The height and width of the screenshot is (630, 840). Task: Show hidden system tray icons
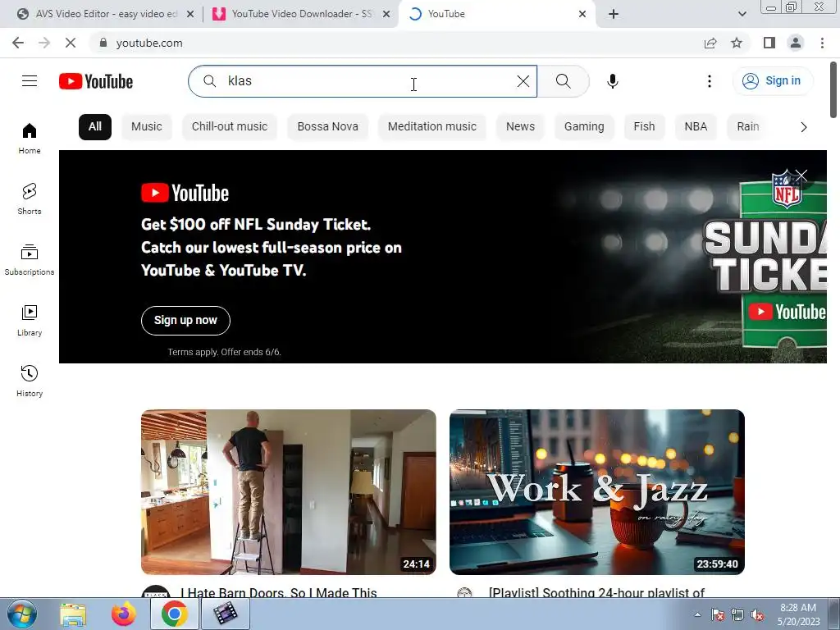click(697, 614)
